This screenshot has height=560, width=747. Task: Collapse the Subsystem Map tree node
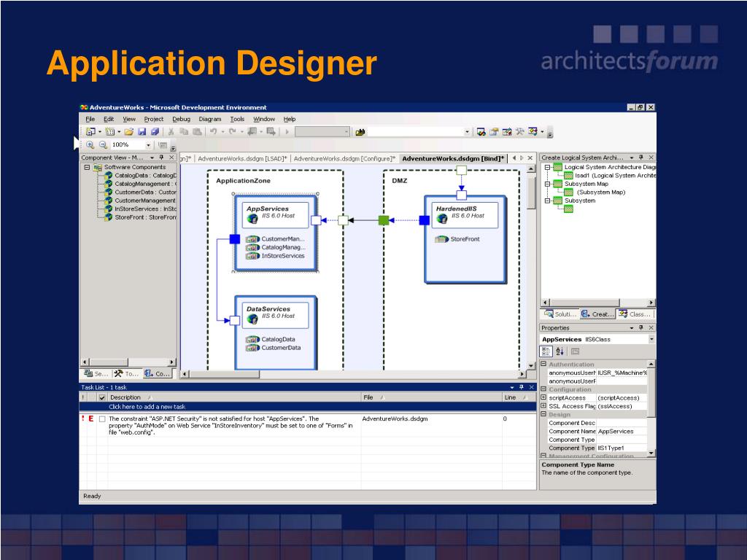(x=547, y=184)
